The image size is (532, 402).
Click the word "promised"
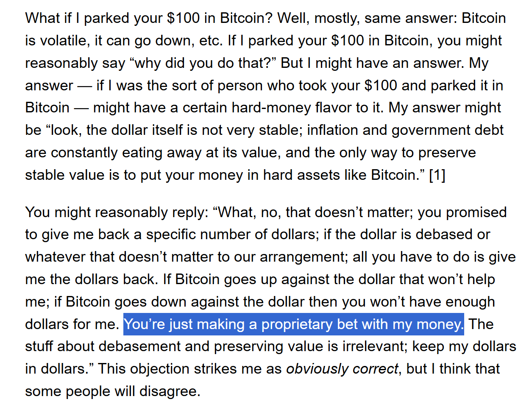tap(476, 212)
